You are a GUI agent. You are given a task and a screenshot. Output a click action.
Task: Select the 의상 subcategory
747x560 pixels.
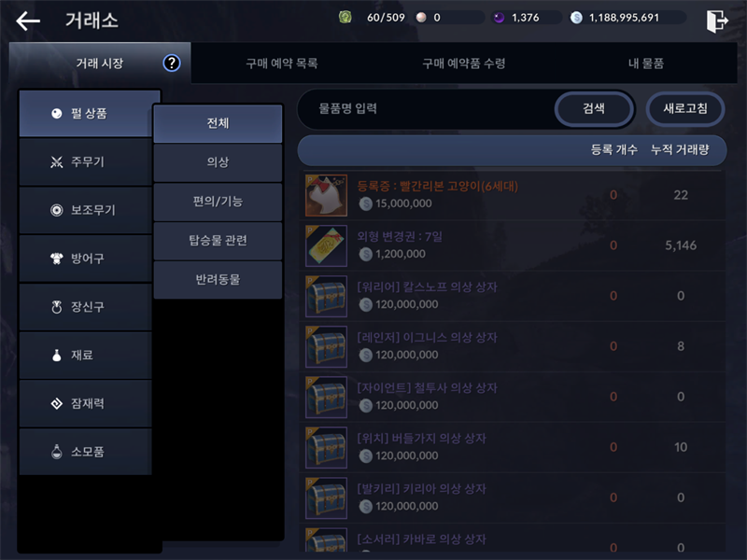218,162
